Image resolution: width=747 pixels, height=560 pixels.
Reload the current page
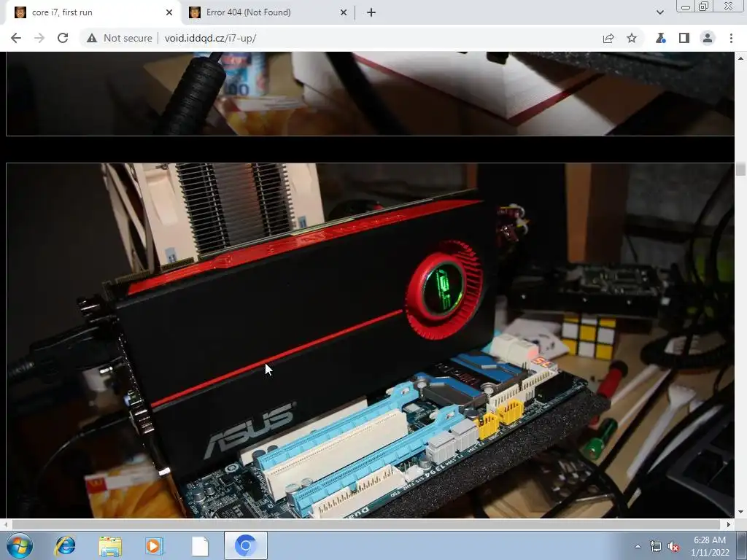(x=63, y=38)
